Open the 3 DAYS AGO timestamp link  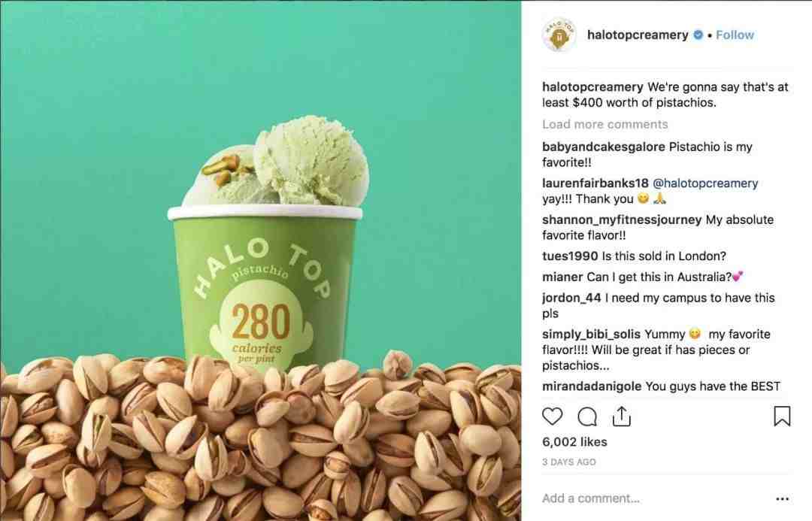coord(568,462)
